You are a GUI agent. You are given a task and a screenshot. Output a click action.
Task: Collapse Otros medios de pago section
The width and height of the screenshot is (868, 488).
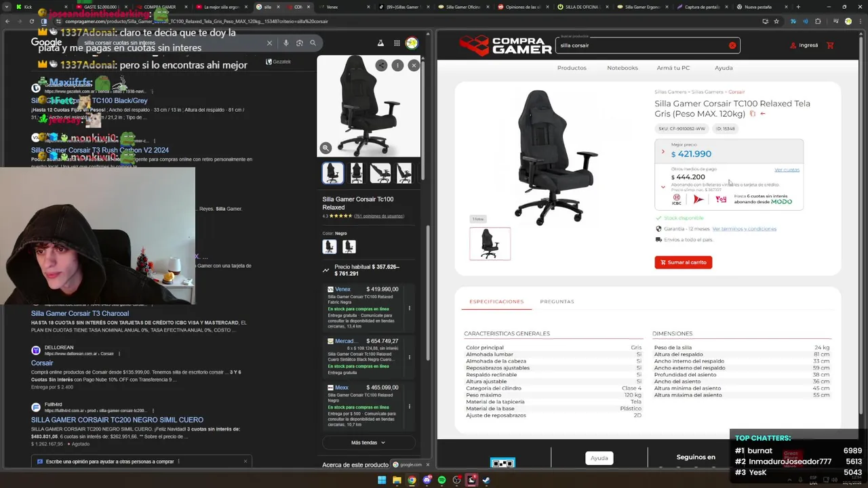pyautogui.click(x=663, y=187)
